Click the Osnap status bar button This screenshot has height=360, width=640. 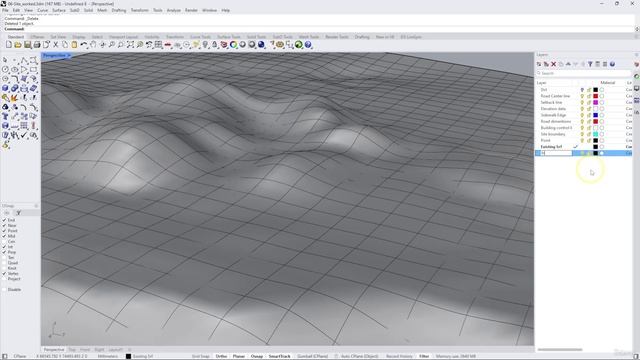click(x=257, y=356)
